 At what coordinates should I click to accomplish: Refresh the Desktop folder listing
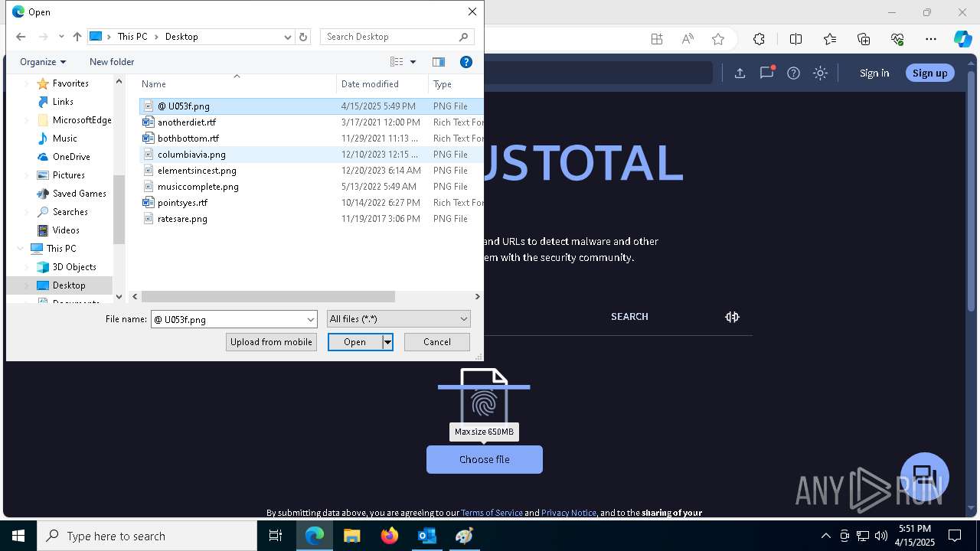303,37
